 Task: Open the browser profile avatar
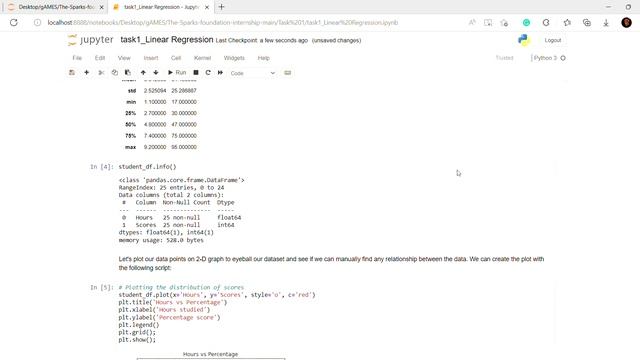(x=627, y=22)
